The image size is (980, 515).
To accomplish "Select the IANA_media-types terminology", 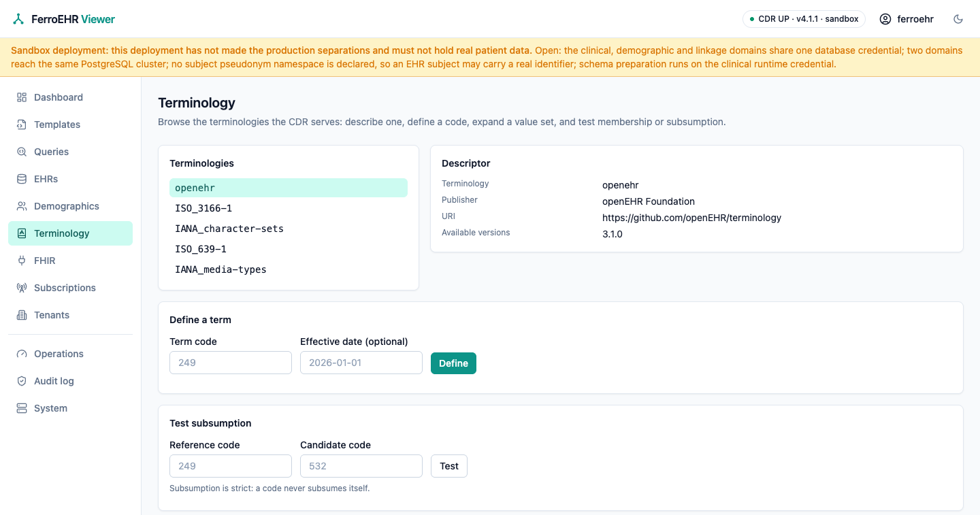I will pyautogui.click(x=289, y=269).
